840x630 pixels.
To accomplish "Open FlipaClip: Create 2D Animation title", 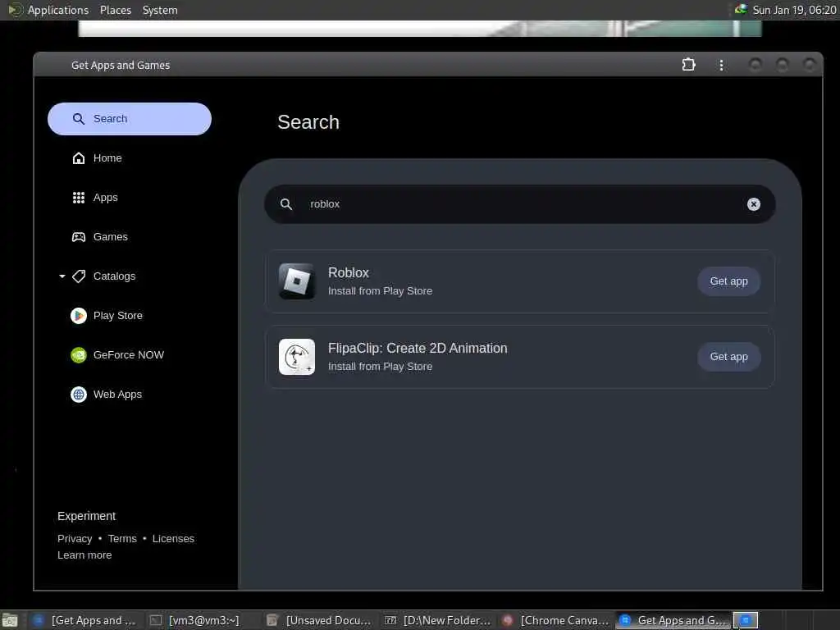I will (418, 348).
